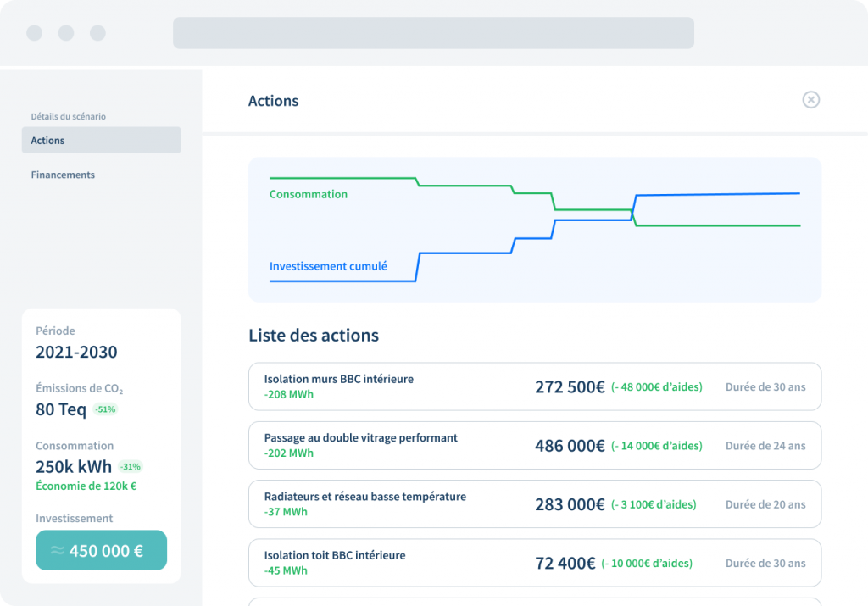Click the 450 000 € investment button
The height and width of the screenshot is (606, 868).
click(x=101, y=549)
